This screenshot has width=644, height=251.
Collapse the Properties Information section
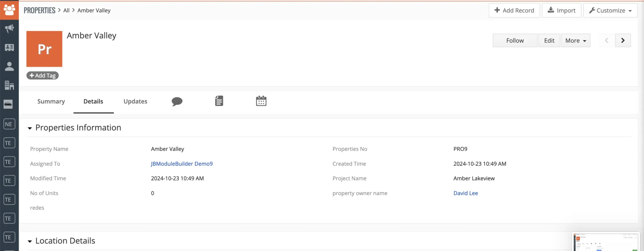pyautogui.click(x=30, y=128)
